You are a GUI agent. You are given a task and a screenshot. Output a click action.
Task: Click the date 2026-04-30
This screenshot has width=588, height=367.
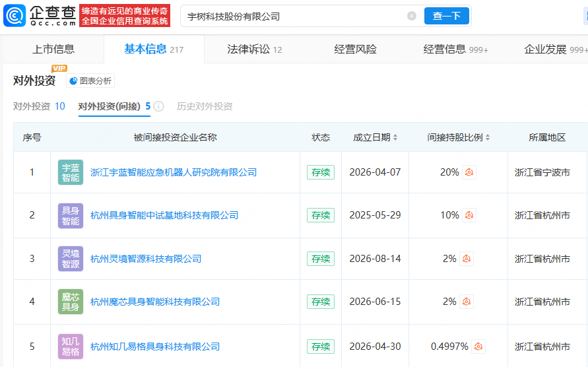pyautogui.click(x=375, y=347)
